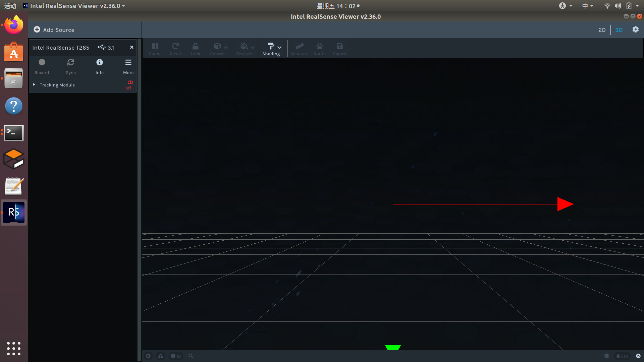
Task: Show info messages count 18
Action: click(x=176, y=356)
